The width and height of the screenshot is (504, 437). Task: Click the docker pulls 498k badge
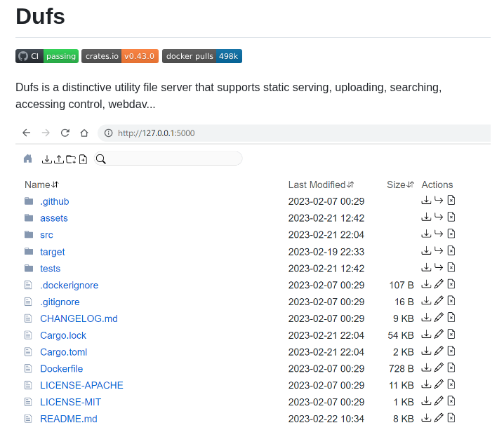[x=202, y=56]
